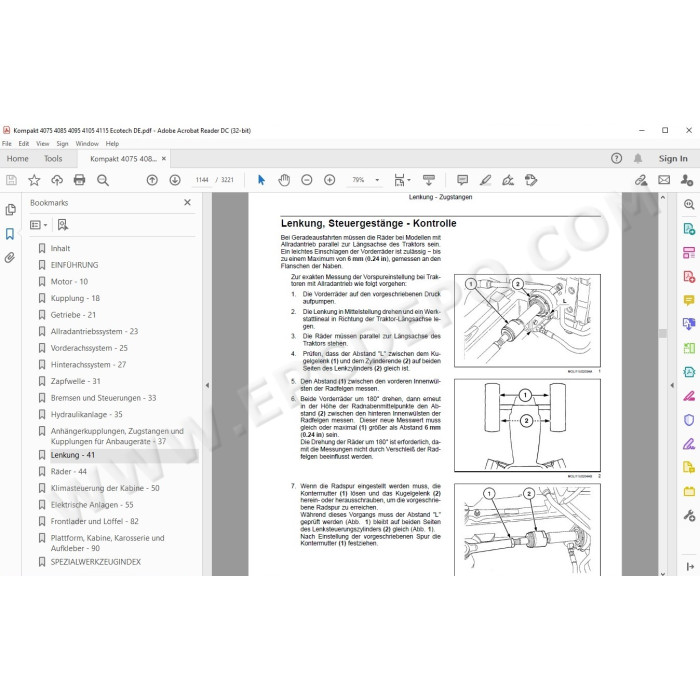The width and height of the screenshot is (700, 700).
Task: Add file to starred favorites
Action: [x=34, y=180]
